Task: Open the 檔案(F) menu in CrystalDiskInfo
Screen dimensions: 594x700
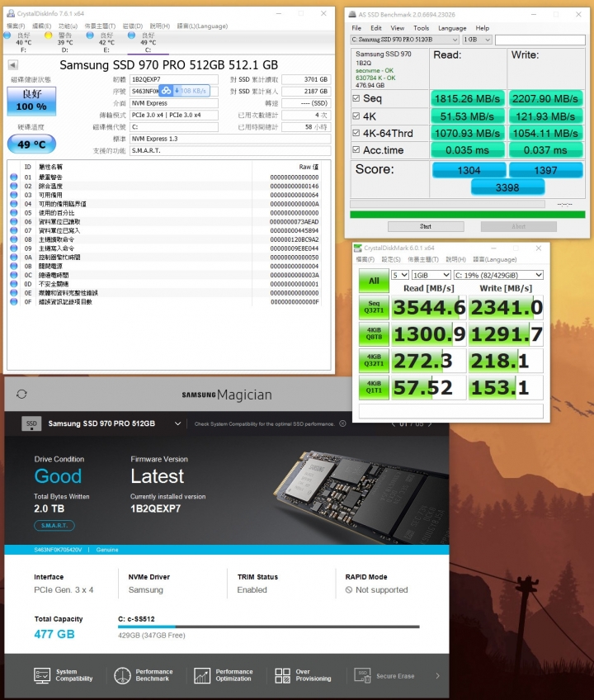Action: click(16, 26)
